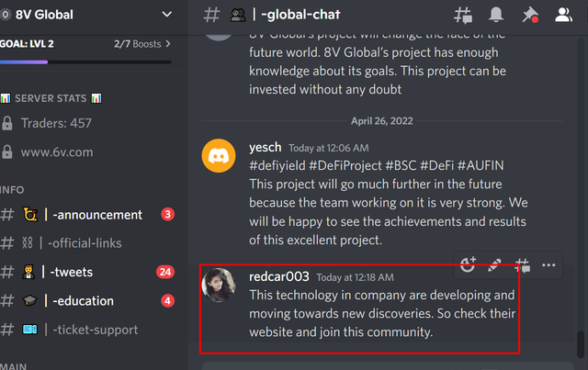588x370 pixels.
Task: Open the Threads icon in channel header
Action: point(463,16)
